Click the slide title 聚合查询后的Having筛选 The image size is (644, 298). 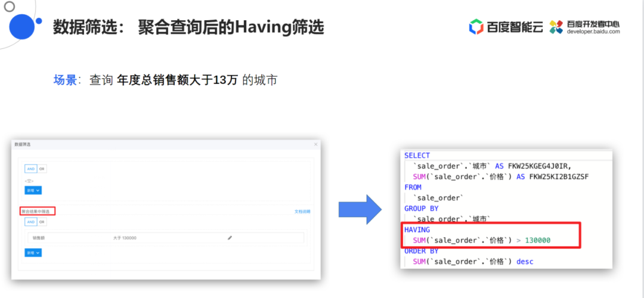point(231,27)
